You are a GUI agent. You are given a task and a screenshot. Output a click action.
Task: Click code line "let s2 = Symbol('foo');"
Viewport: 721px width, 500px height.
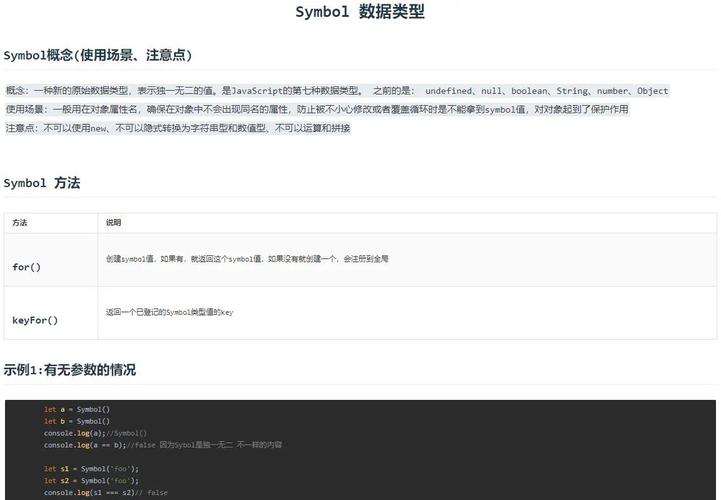[x=91, y=481]
